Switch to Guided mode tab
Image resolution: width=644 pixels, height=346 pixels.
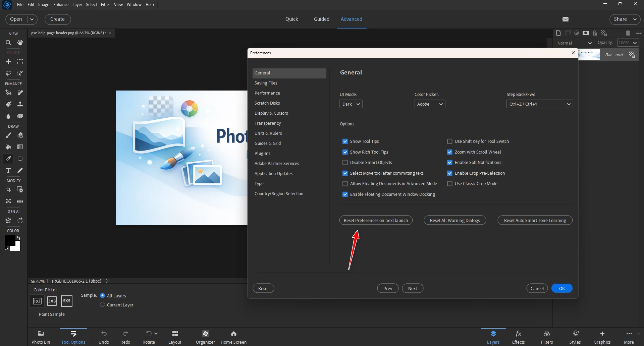(321, 19)
